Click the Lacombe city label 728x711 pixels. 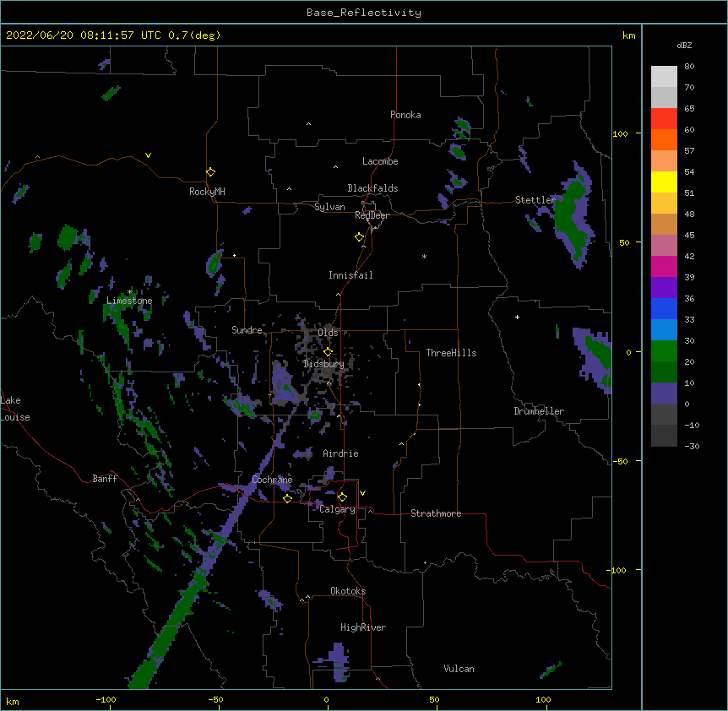pos(380,161)
